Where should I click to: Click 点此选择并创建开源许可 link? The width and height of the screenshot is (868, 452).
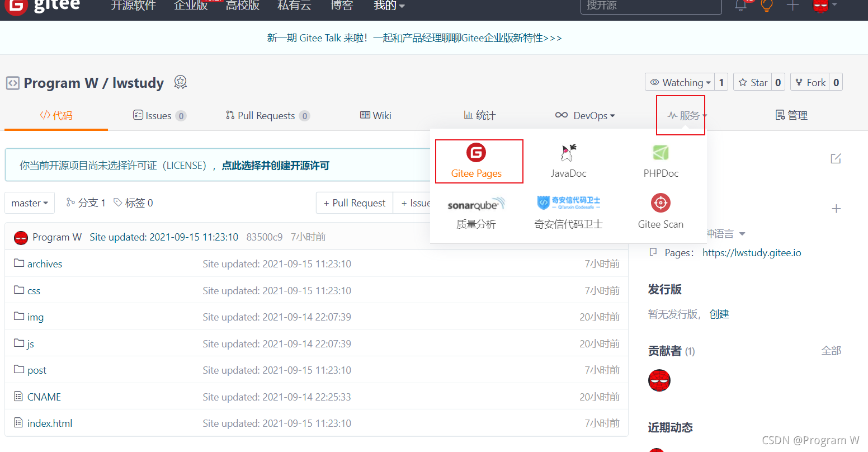coord(276,166)
